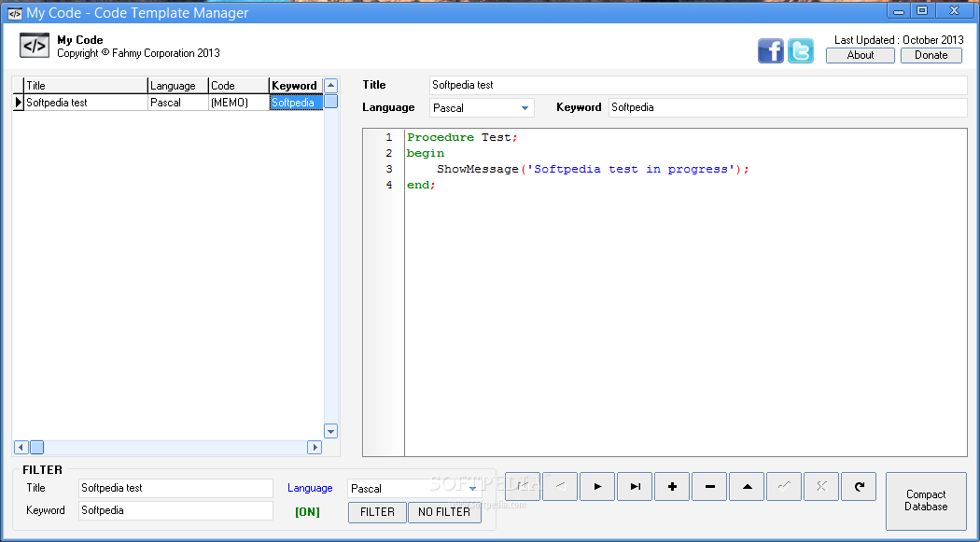Jump to last record in navigator
Screen dimensions: 980x542
click(x=635, y=486)
